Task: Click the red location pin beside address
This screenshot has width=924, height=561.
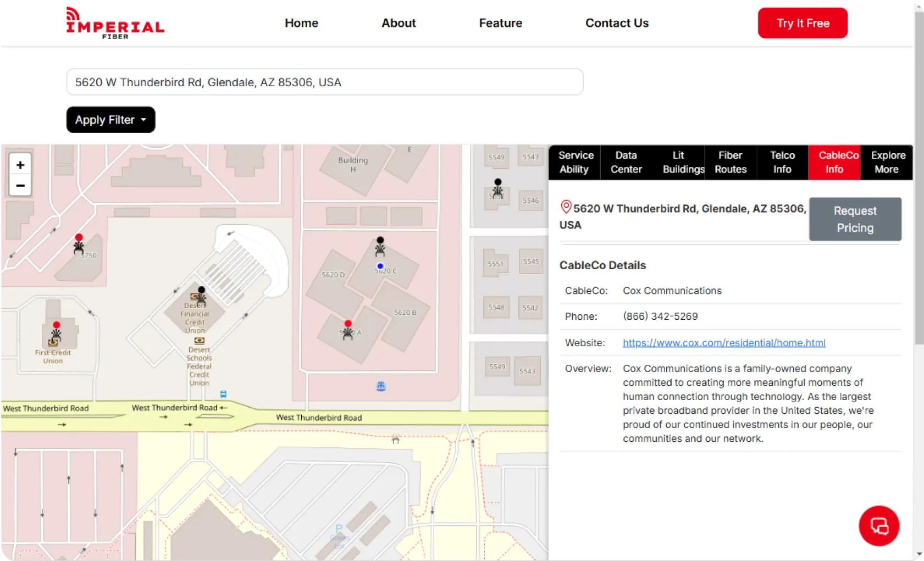Action: 566,207
